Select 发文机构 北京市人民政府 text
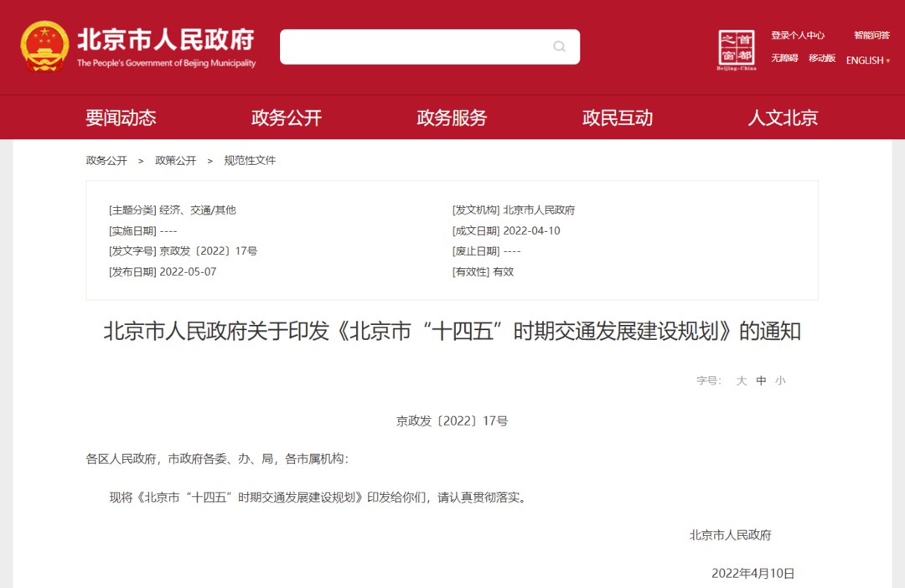The height and width of the screenshot is (588, 905). click(x=514, y=210)
